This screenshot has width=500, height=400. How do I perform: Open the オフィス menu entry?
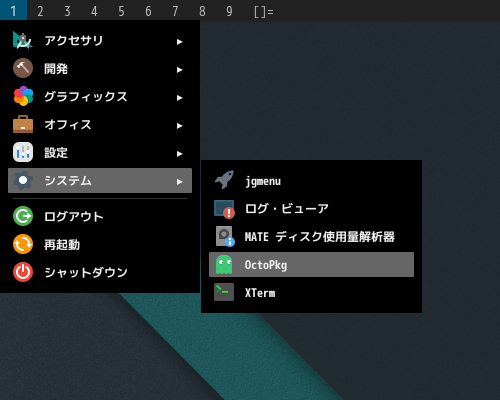[100, 125]
